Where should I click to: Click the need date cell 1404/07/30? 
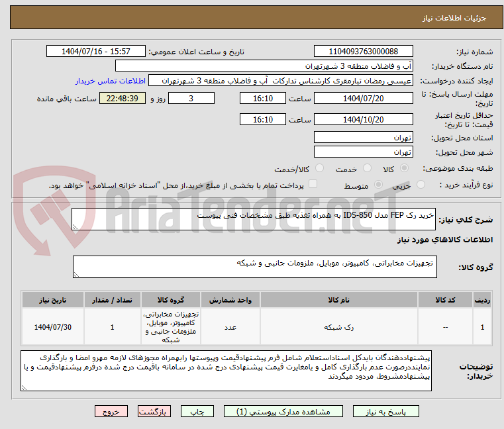coord(53,327)
